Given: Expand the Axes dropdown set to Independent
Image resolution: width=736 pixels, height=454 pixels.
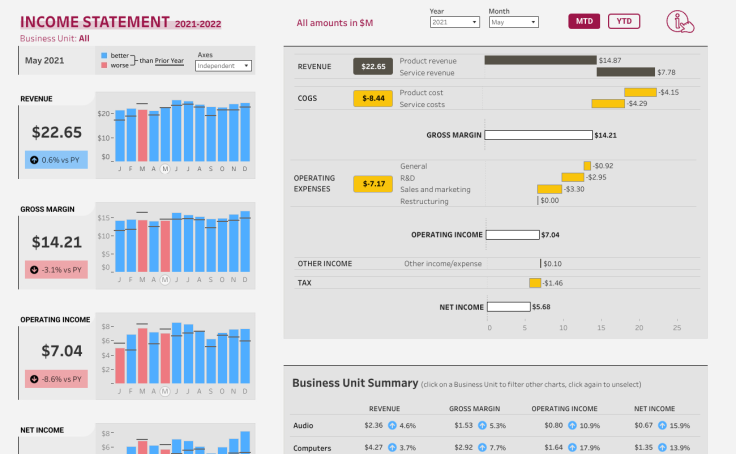Looking at the screenshot, I should (x=223, y=66).
